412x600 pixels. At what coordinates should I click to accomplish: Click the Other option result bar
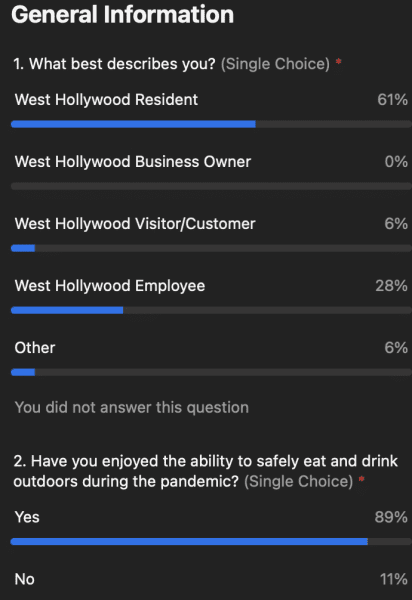tap(211, 372)
